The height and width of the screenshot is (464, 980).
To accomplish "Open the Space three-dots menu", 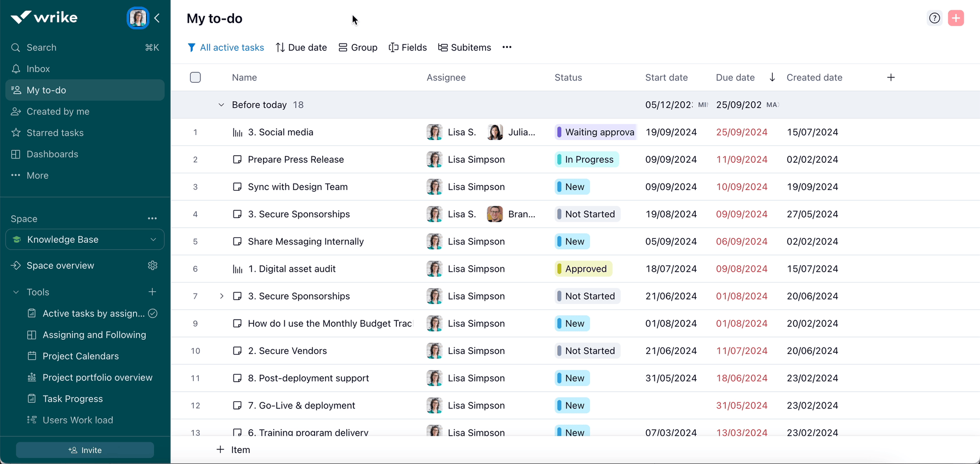I will tap(152, 218).
